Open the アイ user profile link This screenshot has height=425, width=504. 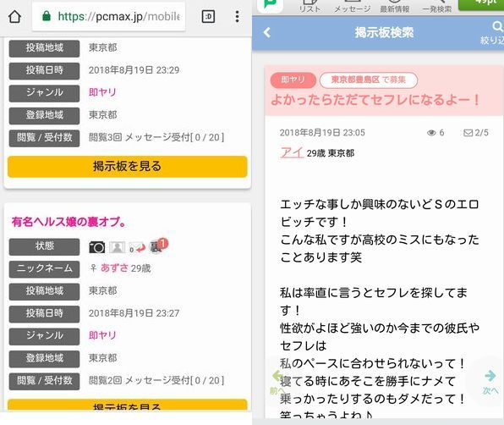click(x=292, y=152)
